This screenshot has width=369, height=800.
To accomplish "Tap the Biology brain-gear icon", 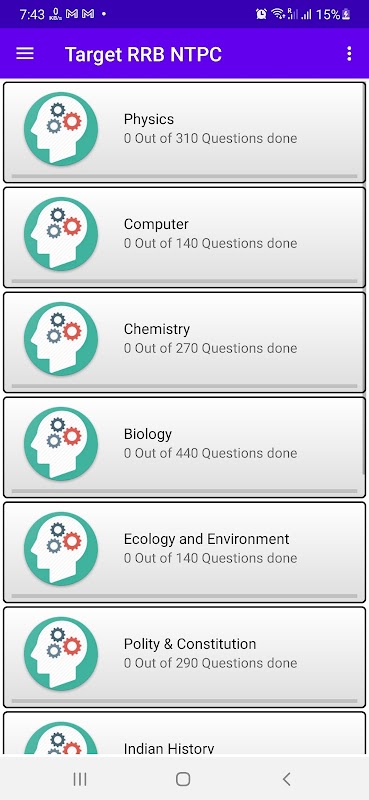I will click(61, 444).
